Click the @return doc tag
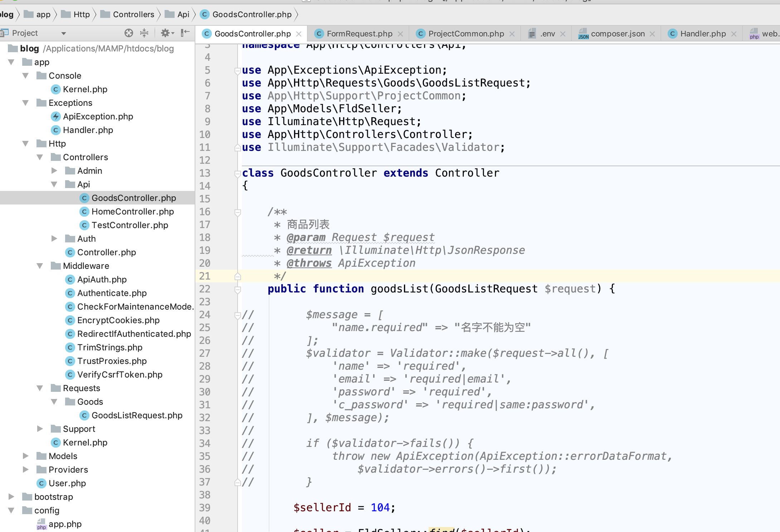This screenshot has height=532, width=780. pyautogui.click(x=309, y=250)
